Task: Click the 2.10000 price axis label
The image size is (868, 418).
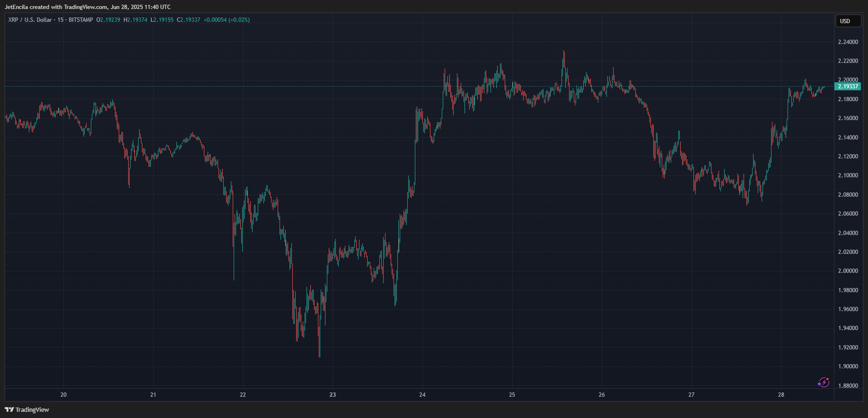Action: (848, 175)
